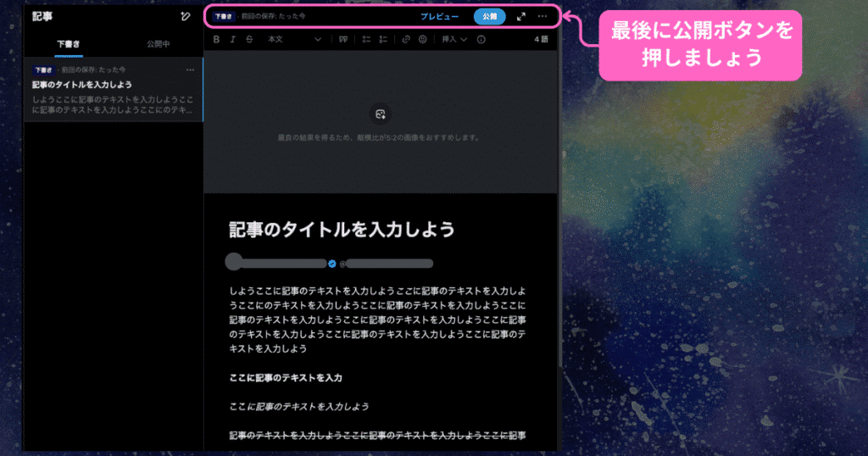Open the info circle icon in the toolbar

(481, 39)
